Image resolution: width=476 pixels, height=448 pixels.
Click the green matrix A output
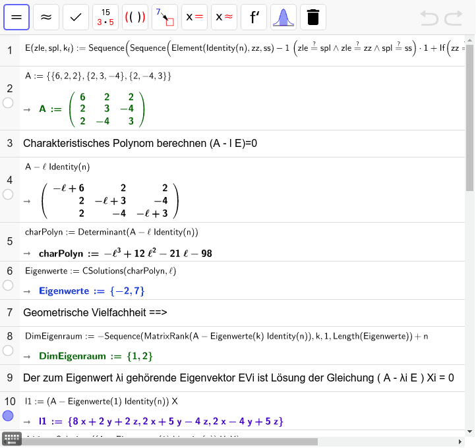[92, 109]
